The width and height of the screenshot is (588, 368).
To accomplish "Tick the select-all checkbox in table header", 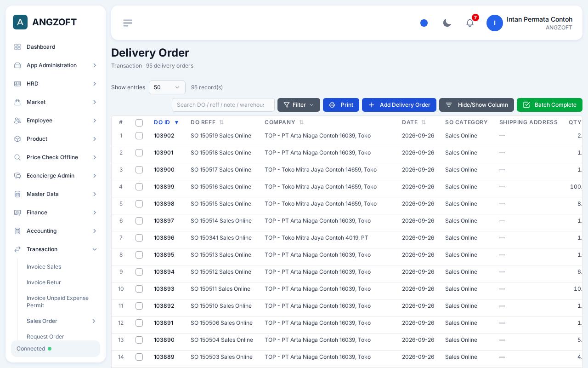I will click(139, 123).
